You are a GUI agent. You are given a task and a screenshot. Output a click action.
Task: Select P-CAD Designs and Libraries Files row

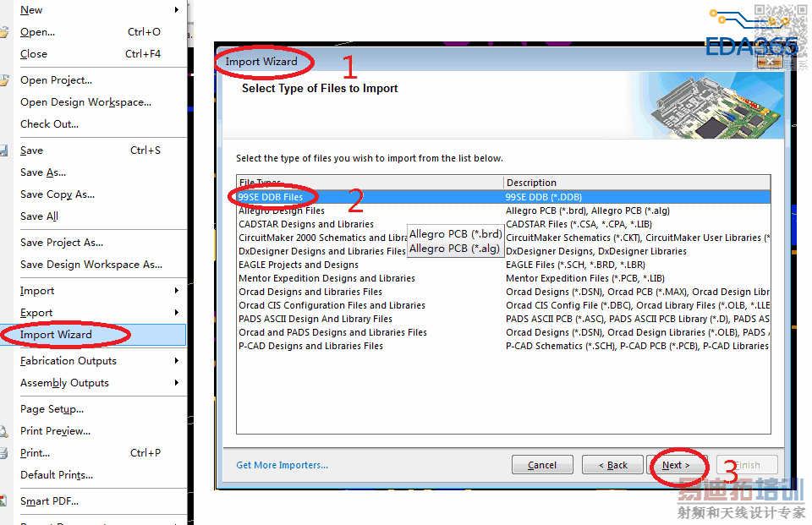[x=503, y=346]
